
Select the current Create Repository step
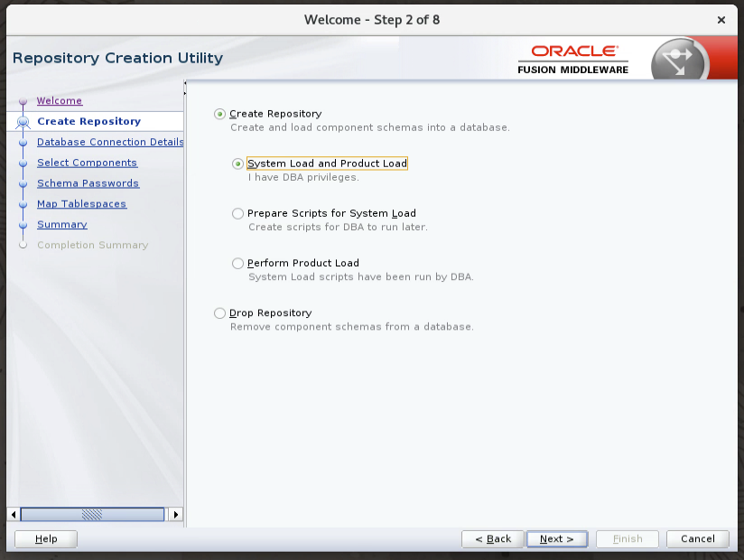[x=88, y=122]
